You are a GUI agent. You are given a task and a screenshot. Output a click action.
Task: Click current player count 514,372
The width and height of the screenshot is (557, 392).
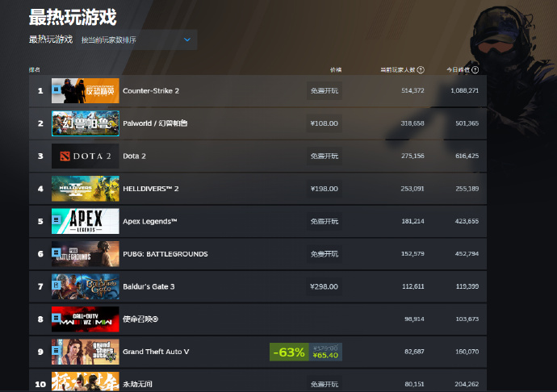413,90
